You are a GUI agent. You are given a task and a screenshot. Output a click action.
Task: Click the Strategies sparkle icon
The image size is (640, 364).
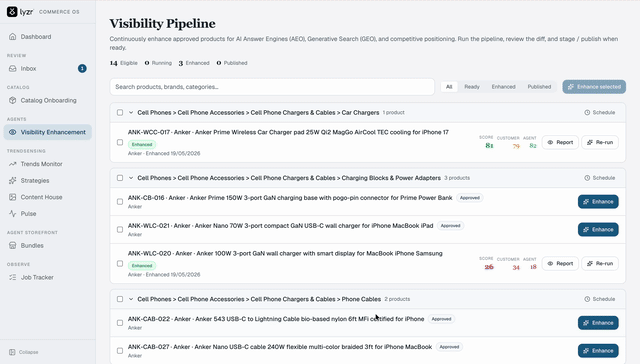13,180
